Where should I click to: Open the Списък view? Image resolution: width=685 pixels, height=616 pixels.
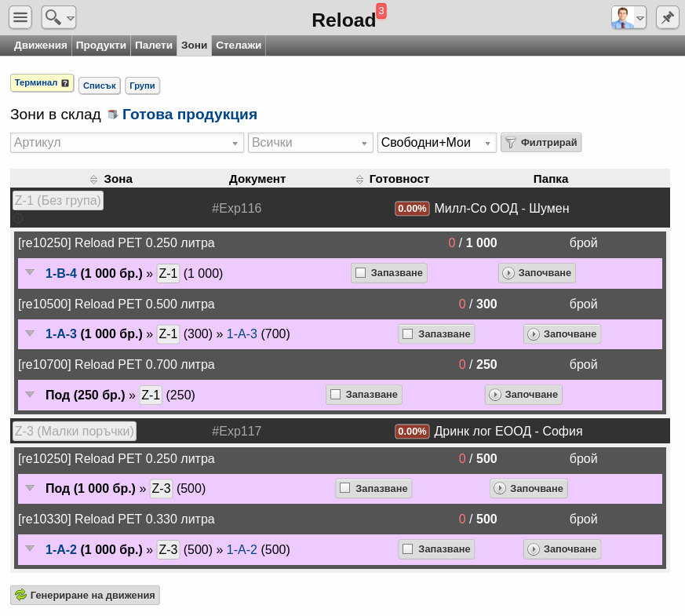coord(100,86)
